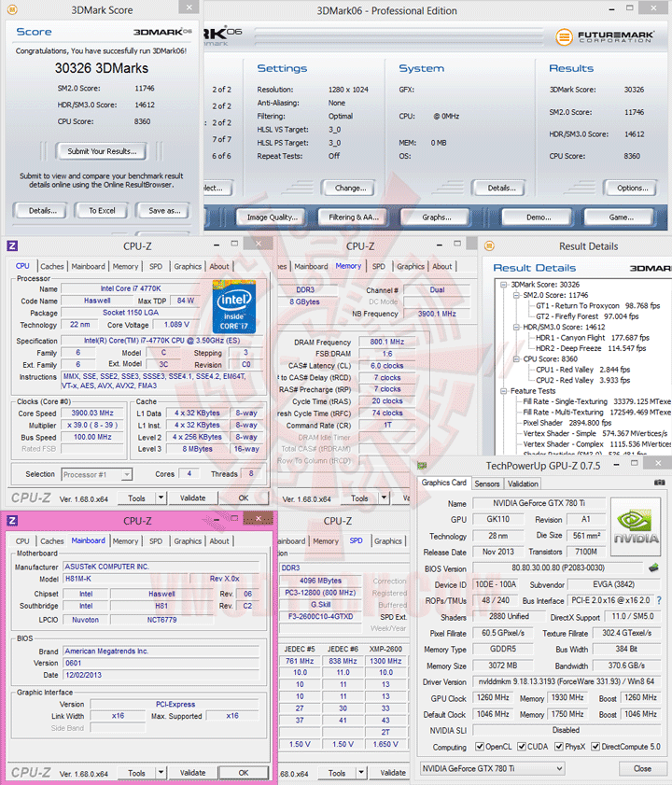
Task: Select the Pixel Shader 2894.800 fps row
Action: click(567, 423)
